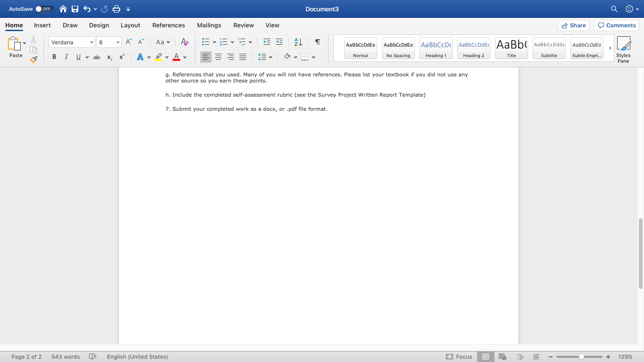Enable Focus mode
The width and height of the screenshot is (644, 362).
(x=459, y=357)
